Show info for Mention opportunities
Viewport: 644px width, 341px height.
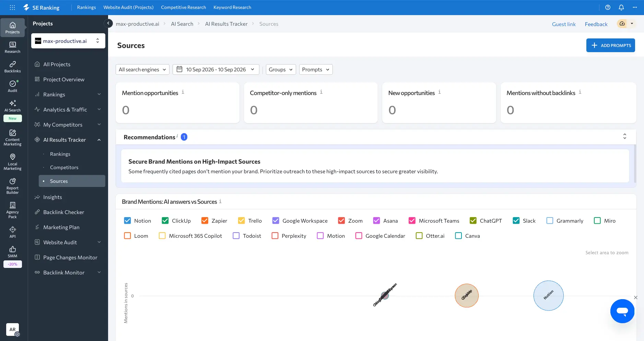[x=183, y=92]
